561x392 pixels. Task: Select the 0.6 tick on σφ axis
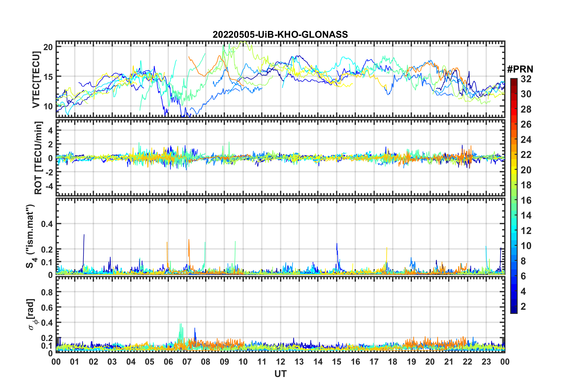(47, 307)
